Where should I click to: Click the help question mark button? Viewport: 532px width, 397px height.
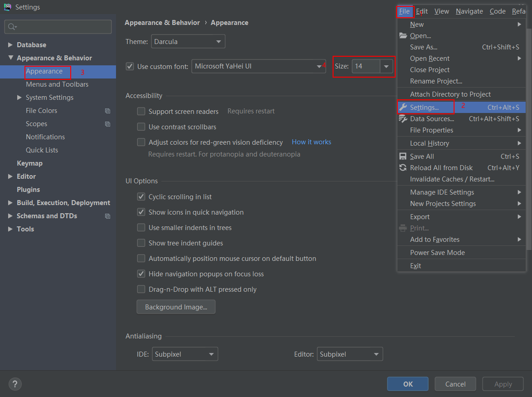[15, 384]
